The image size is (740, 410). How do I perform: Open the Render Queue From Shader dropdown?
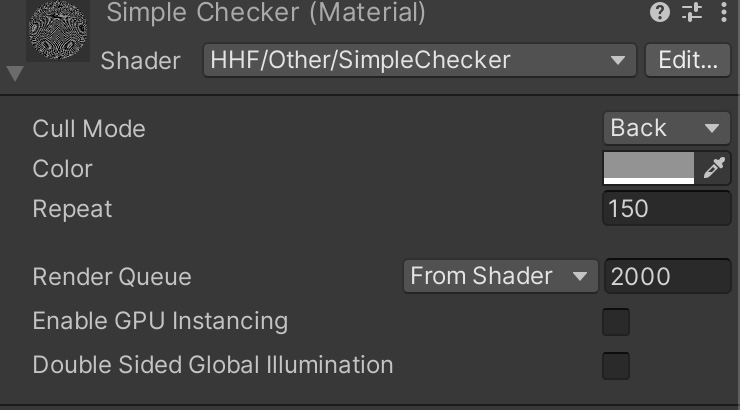click(x=500, y=276)
